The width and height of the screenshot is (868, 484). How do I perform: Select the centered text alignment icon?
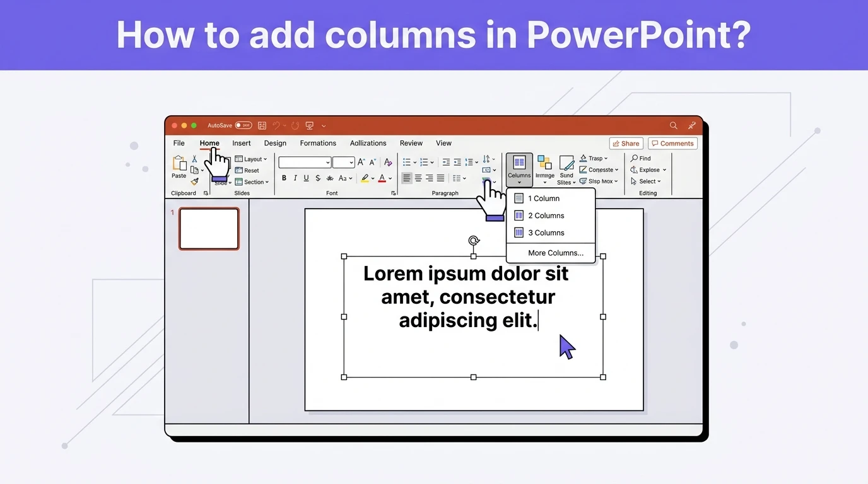(418, 178)
